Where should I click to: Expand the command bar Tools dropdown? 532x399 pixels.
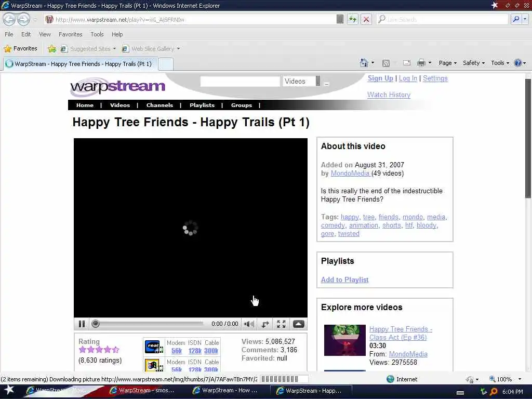coord(500,63)
